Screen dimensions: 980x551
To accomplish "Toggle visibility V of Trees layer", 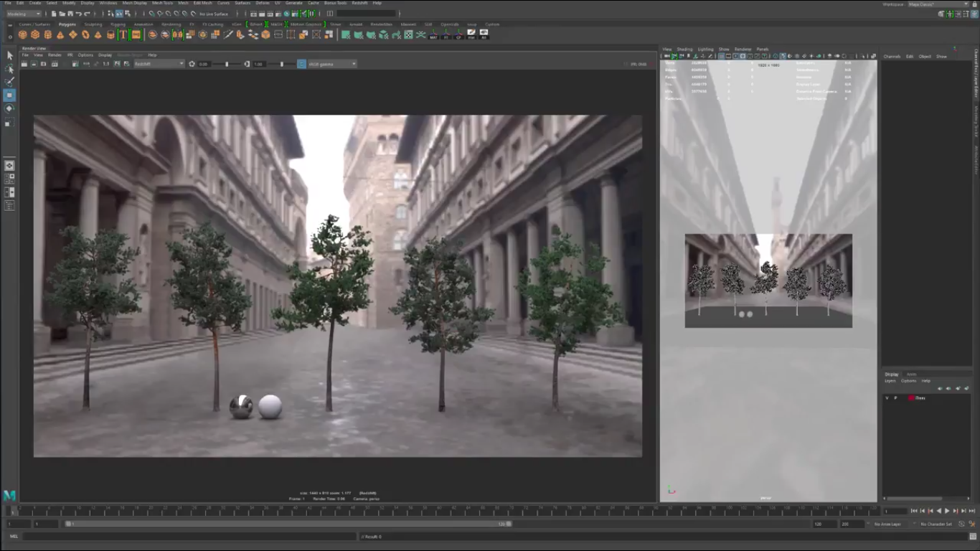I will click(x=887, y=397).
